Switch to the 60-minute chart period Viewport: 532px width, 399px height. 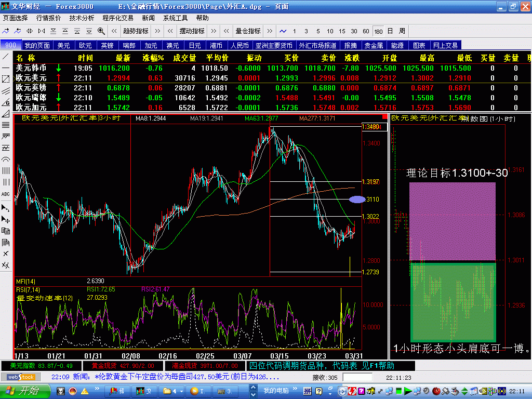click(x=366, y=31)
